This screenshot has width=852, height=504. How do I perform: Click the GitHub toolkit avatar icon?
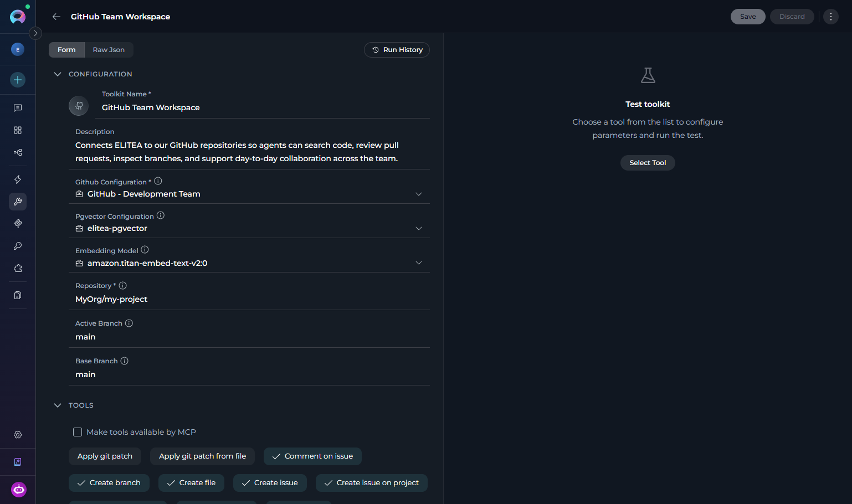[79, 105]
